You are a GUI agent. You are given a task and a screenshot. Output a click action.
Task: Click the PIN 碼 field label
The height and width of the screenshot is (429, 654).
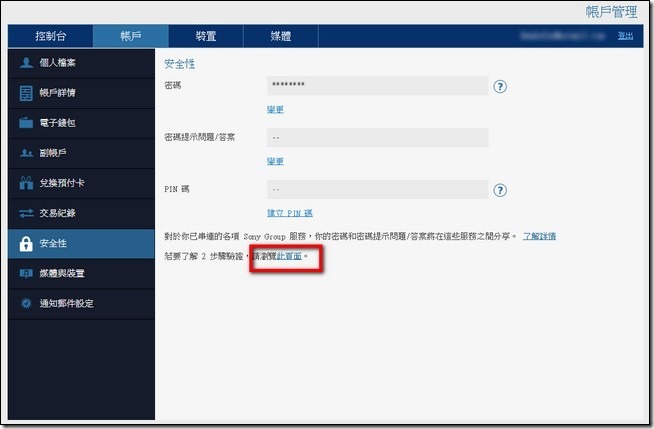[x=177, y=189]
